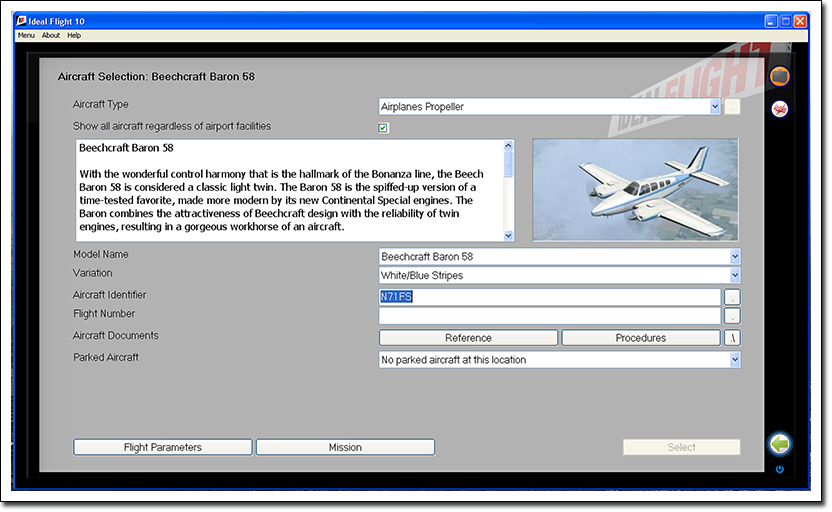The width and height of the screenshot is (832, 512).
Task: Click backslash button beside Procedures
Action: pyautogui.click(x=732, y=338)
